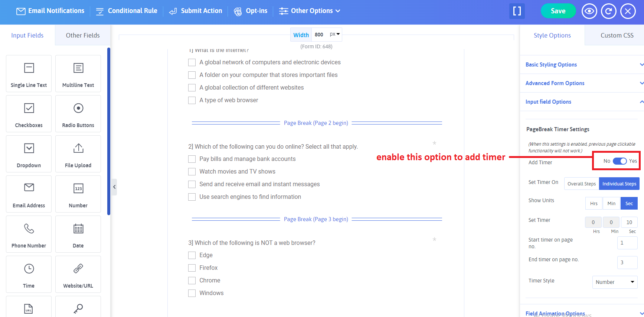Click the preview eye icon
Screen dimensions: 644x317
coord(589,11)
